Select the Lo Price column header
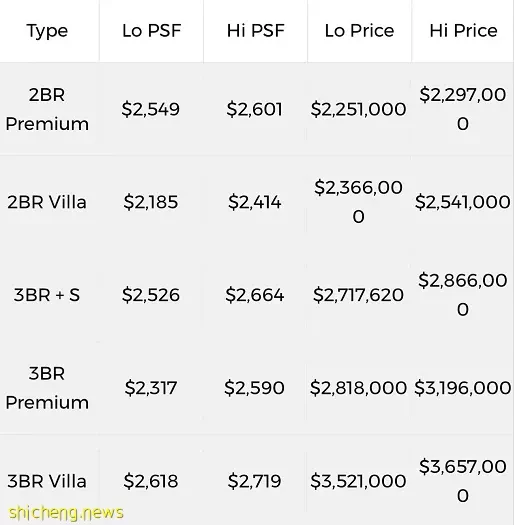514x525 pixels. tap(359, 30)
